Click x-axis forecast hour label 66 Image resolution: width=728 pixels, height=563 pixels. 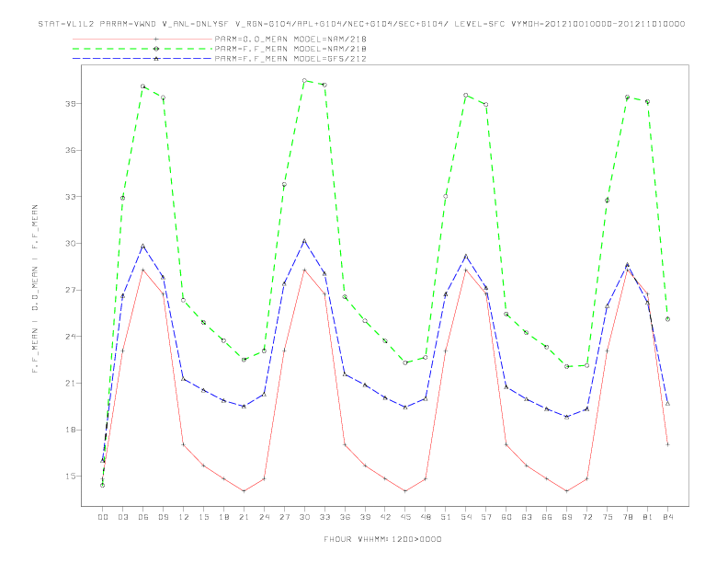coord(547,517)
